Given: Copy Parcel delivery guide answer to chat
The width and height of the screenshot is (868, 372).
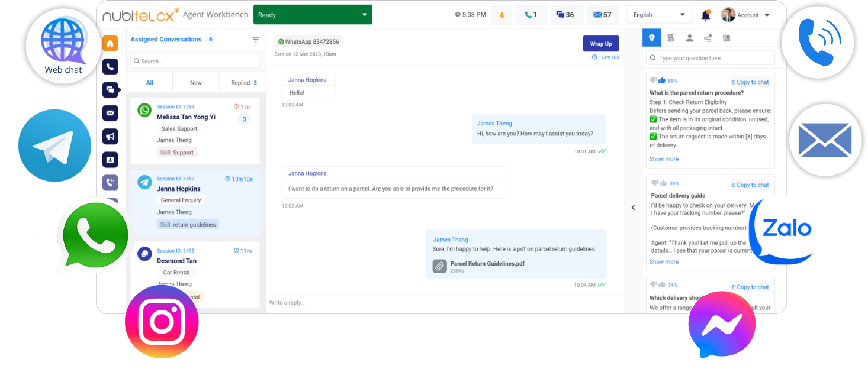Looking at the screenshot, I should point(750,185).
